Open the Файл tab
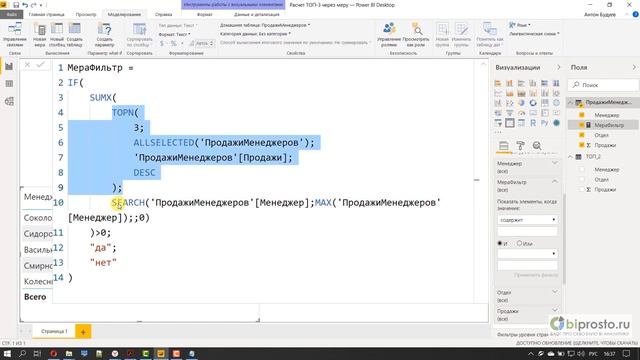640x360 pixels. coord(12,14)
